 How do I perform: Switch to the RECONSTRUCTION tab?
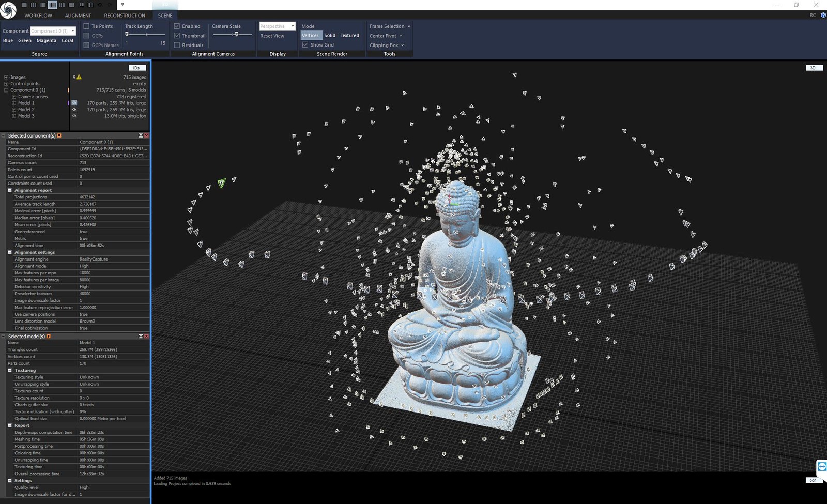tap(124, 16)
